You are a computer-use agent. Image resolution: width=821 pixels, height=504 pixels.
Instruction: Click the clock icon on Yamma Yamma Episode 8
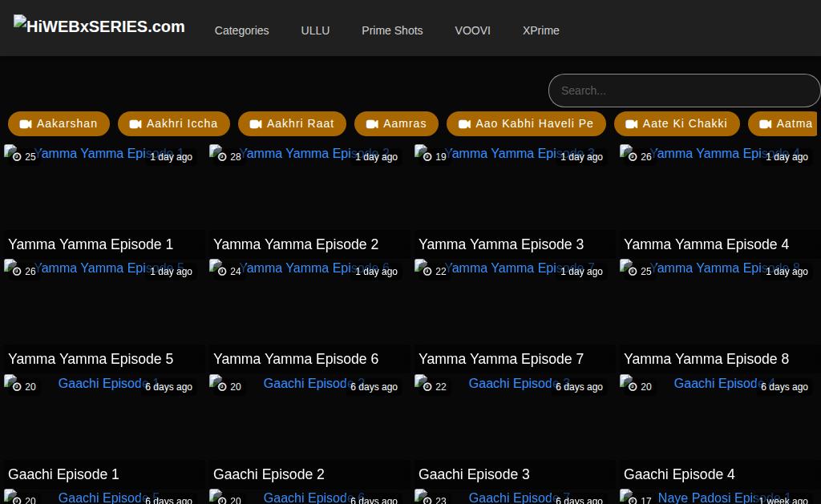[x=633, y=272]
